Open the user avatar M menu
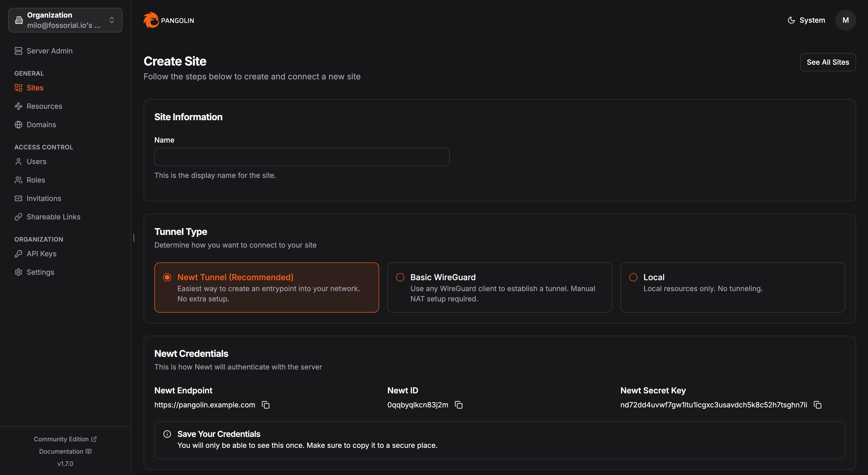The height and width of the screenshot is (475, 868). [845, 20]
